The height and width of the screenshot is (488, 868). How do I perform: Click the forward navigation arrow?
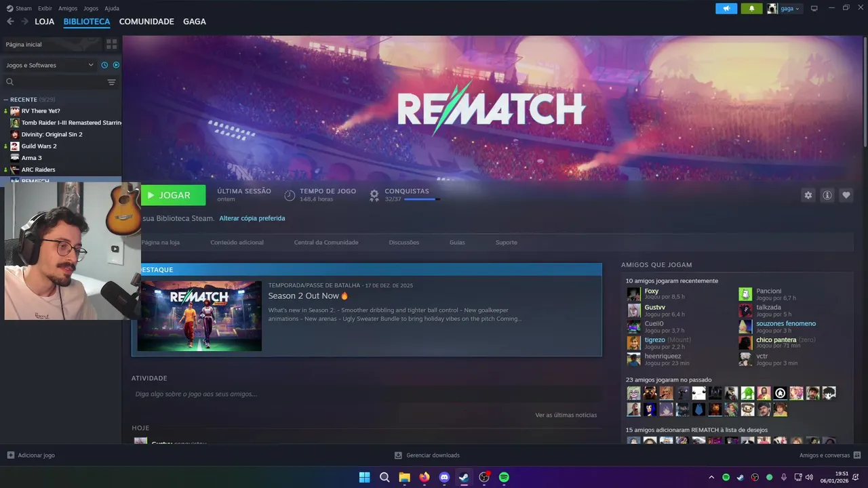click(x=24, y=22)
